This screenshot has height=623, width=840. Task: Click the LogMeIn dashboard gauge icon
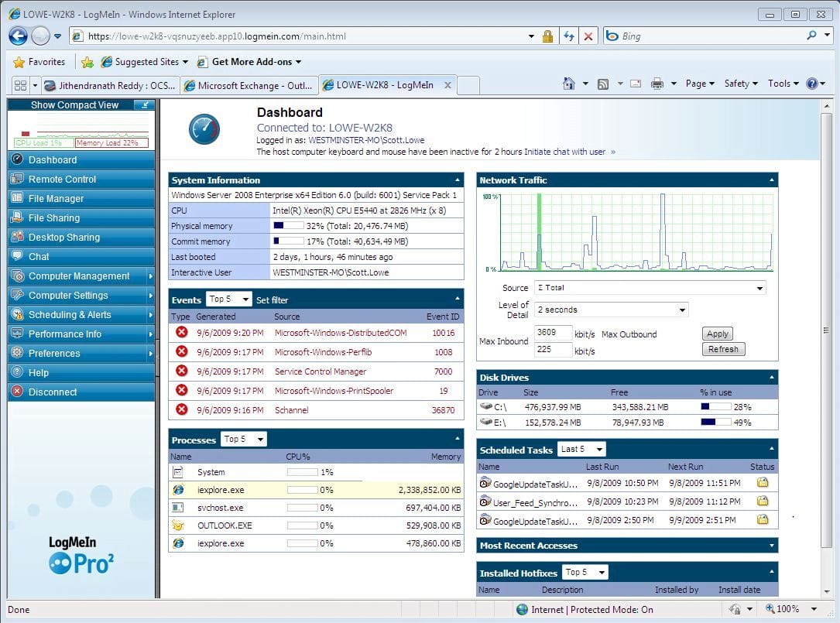point(204,128)
